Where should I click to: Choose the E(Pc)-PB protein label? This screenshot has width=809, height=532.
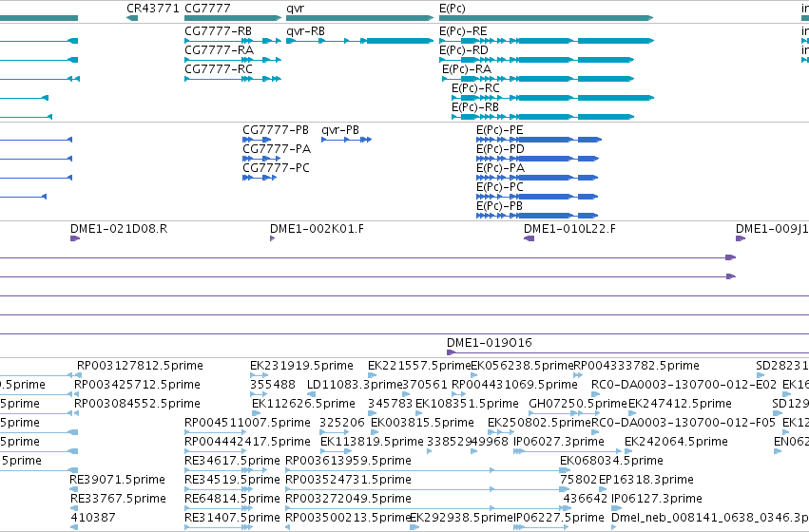499,206
